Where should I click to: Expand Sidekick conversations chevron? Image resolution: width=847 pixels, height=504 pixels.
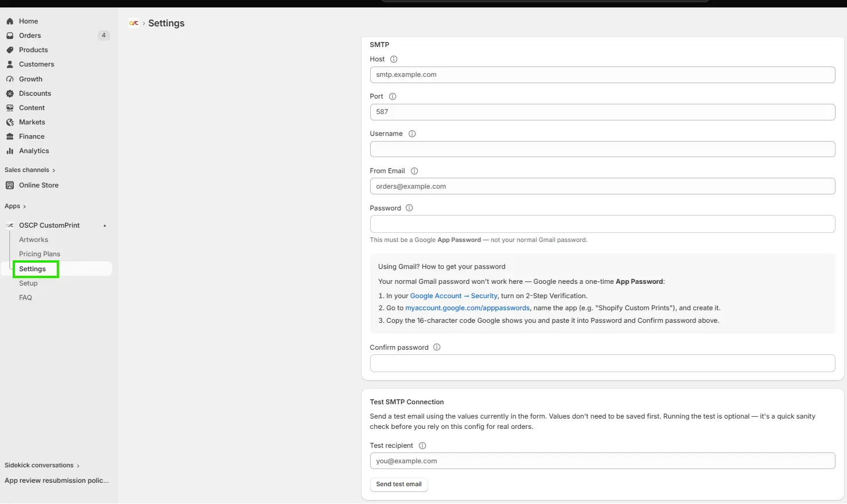78,466
